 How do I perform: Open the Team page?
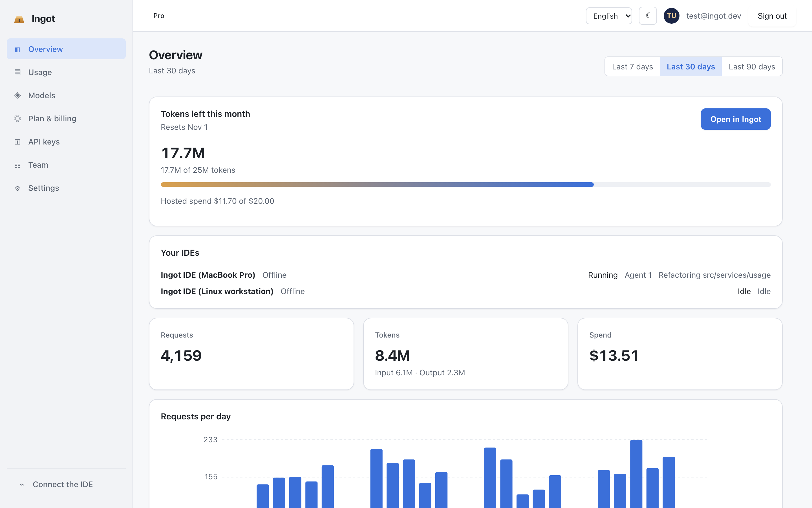[x=66, y=165]
